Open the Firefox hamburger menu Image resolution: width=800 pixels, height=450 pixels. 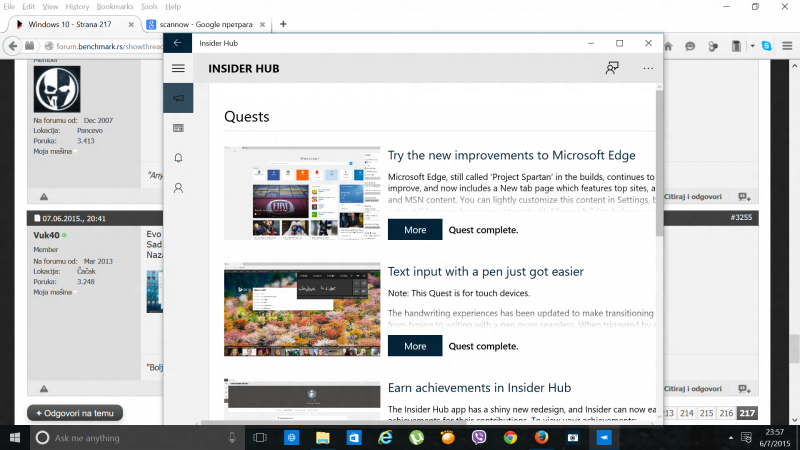coord(787,46)
